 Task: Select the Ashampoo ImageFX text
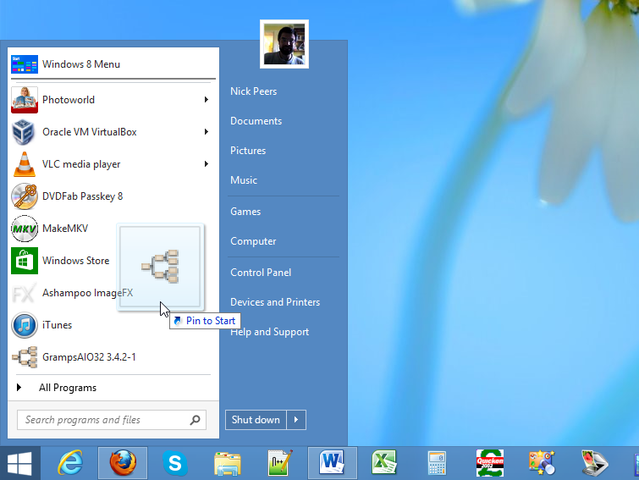(x=88, y=293)
